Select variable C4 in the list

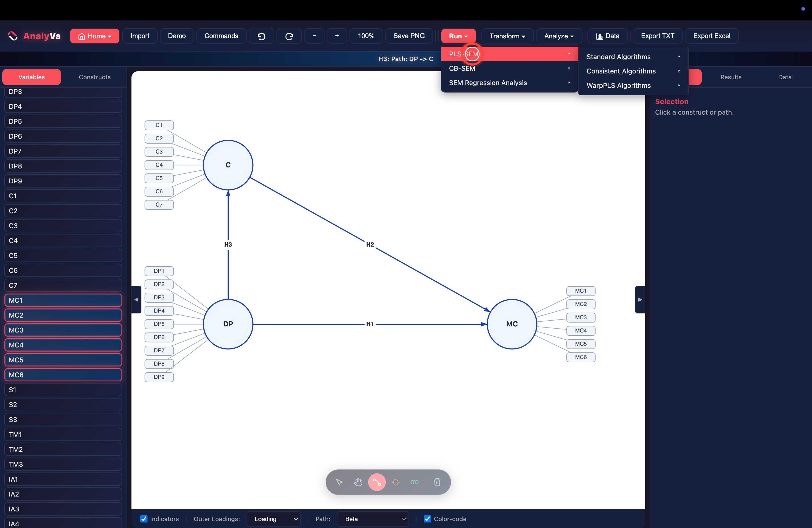click(63, 241)
